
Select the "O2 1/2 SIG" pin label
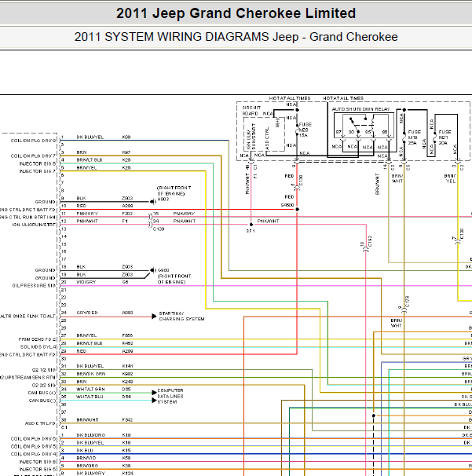tap(44, 370)
